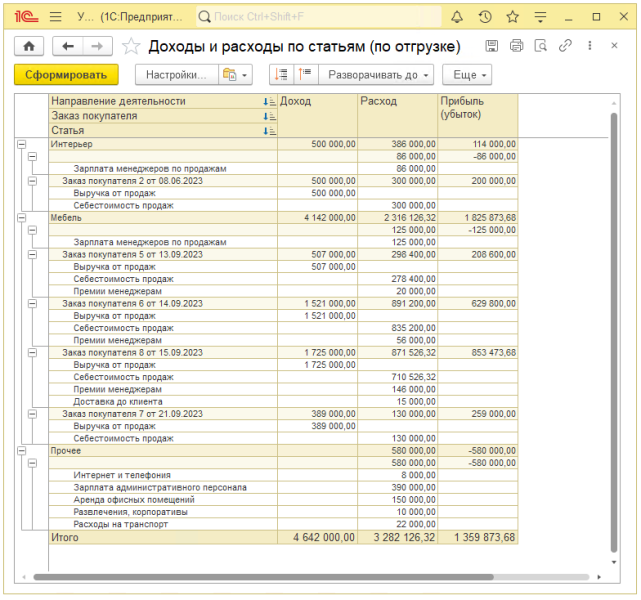Copy link to report via chain icon
This screenshot has width=641, height=600.
click(x=565, y=46)
